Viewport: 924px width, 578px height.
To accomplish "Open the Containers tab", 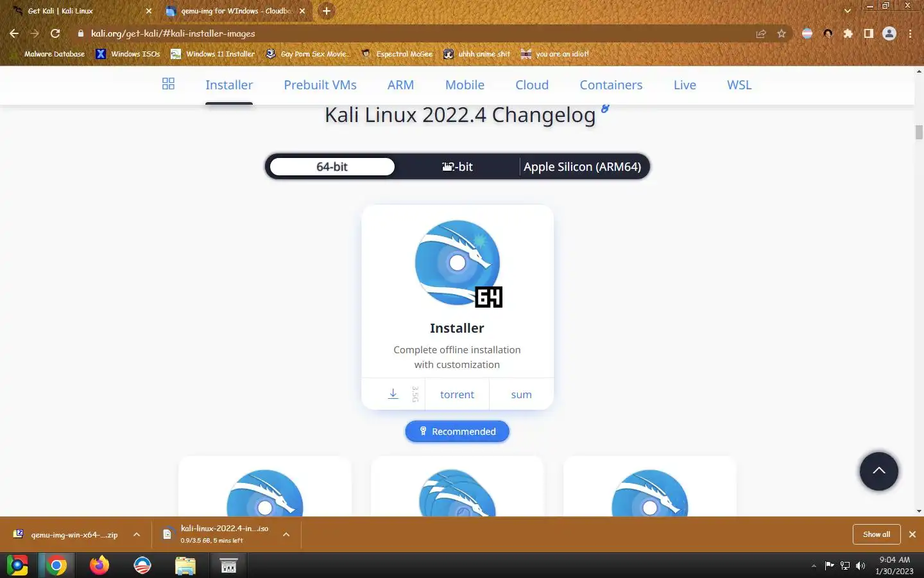I will click(x=611, y=85).
